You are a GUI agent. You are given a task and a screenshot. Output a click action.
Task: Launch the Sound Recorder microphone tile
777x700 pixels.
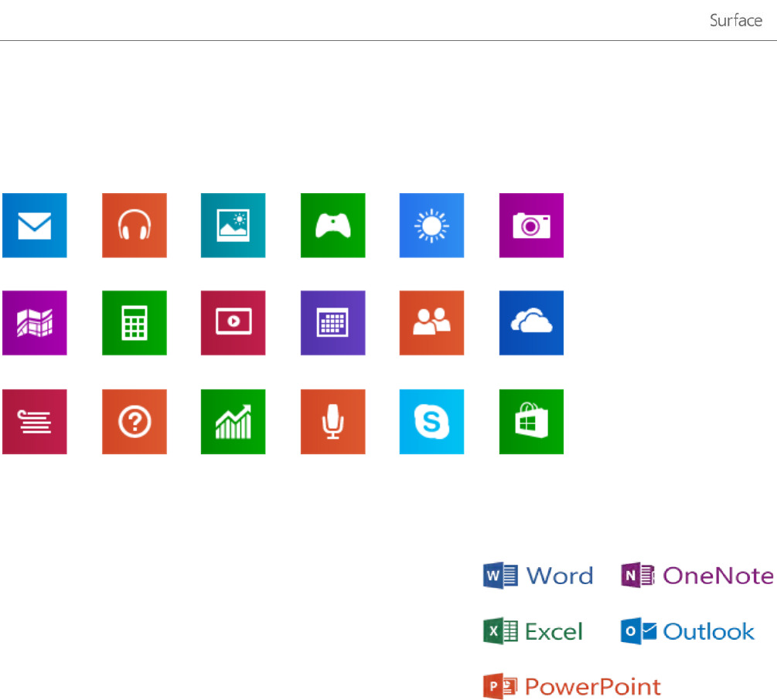(x=333, y=422)
